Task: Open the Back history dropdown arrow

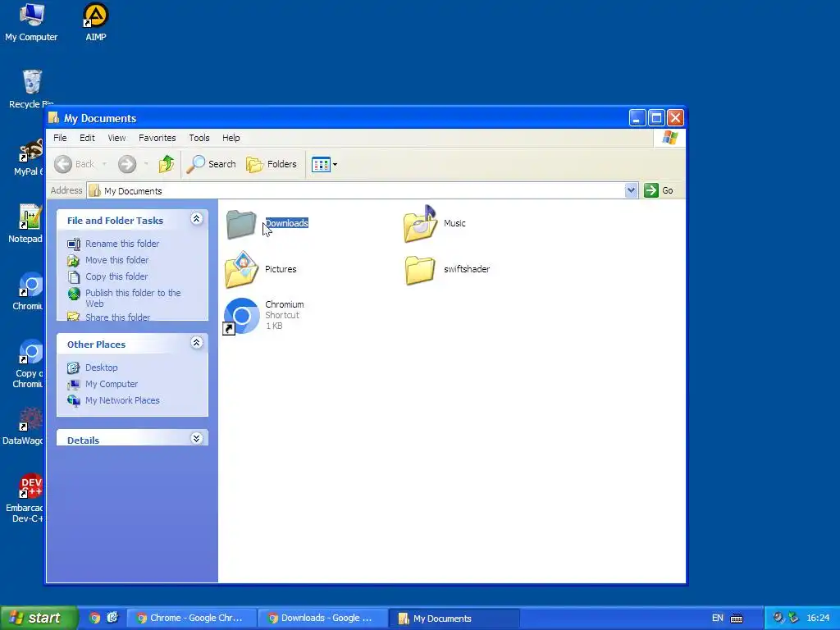Action: 104,164
